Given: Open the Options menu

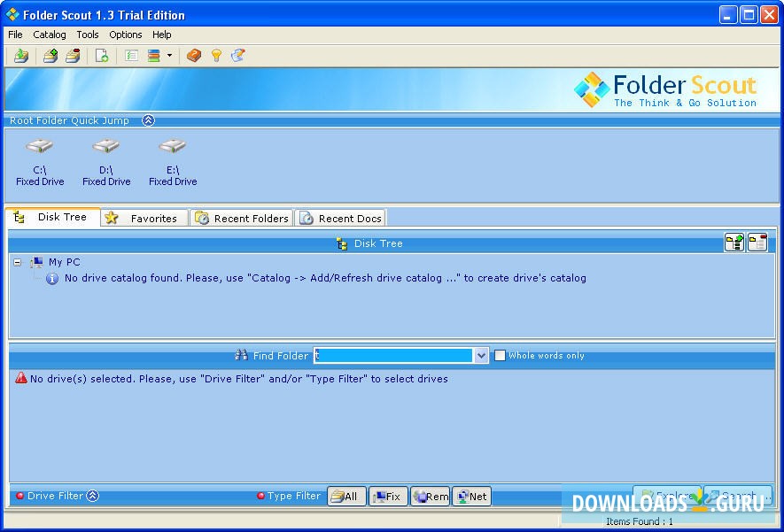Looking at the screenshot, I should (126, 35).
